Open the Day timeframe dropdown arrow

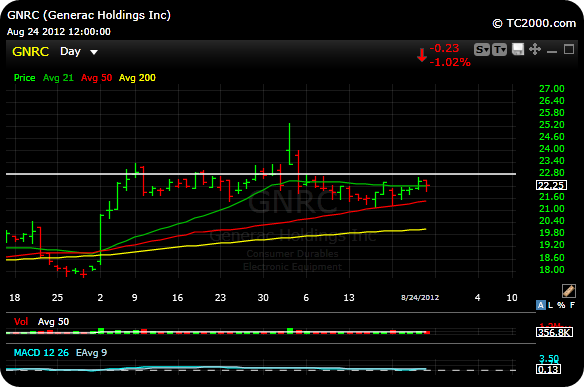point(94,52)
